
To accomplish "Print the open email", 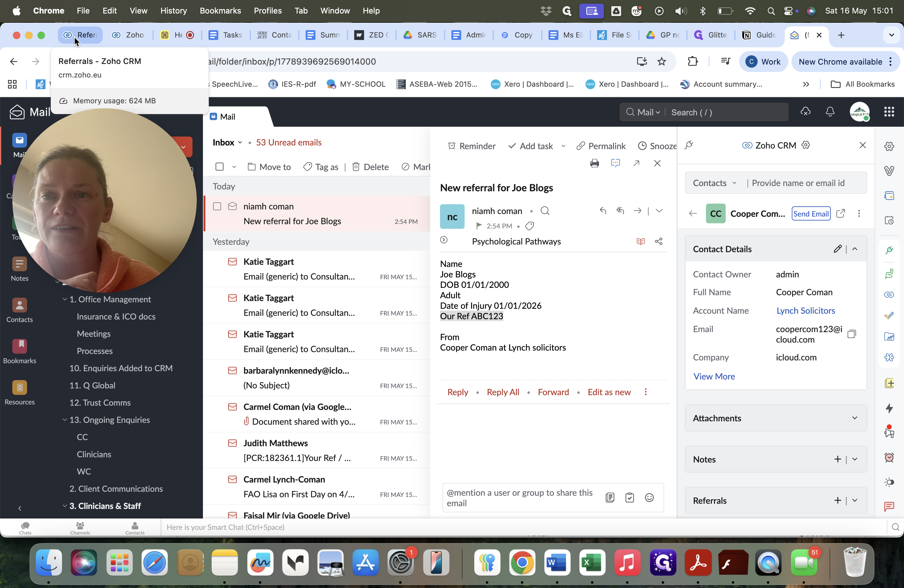I will point(594,163).
